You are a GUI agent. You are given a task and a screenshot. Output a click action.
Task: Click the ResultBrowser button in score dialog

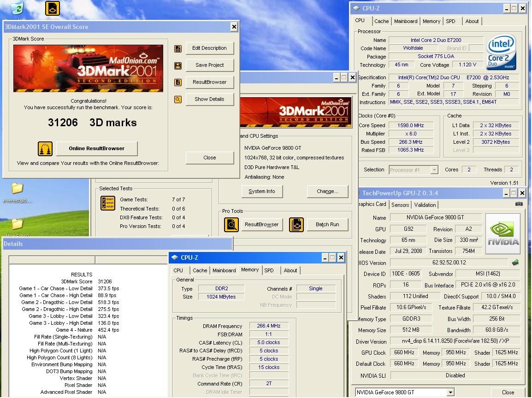pyautogui.click(x=210, y=82)
